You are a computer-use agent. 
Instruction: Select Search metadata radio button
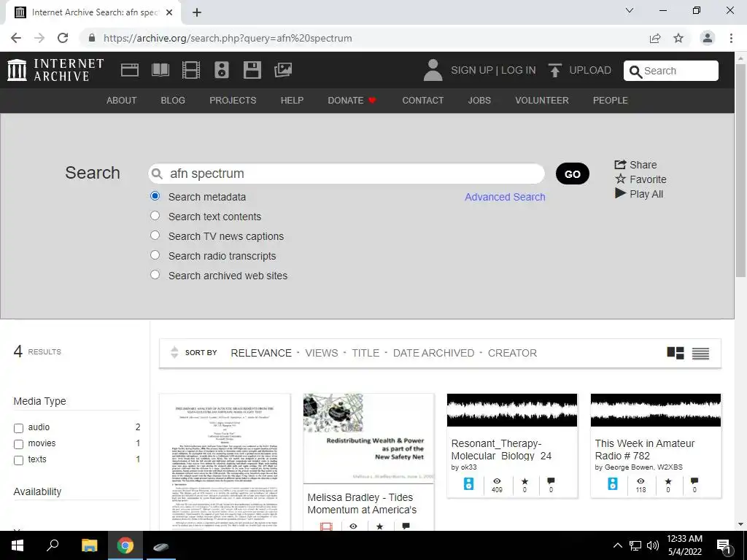point(155,196)
